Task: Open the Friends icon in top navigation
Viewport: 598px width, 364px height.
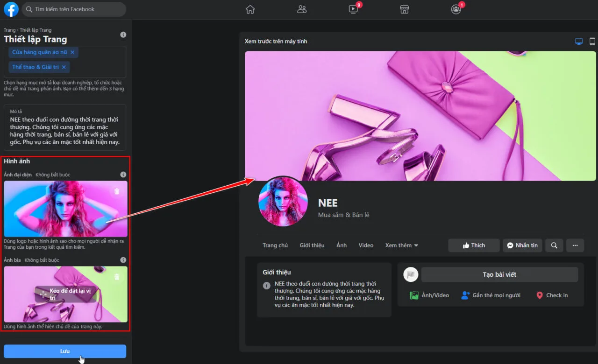Action: tap(302, 9)
